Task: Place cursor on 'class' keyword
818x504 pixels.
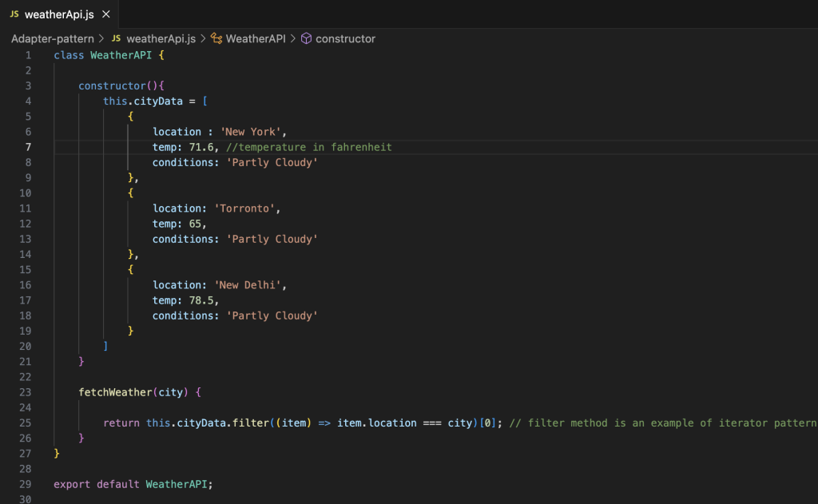Action: [69, 55]
